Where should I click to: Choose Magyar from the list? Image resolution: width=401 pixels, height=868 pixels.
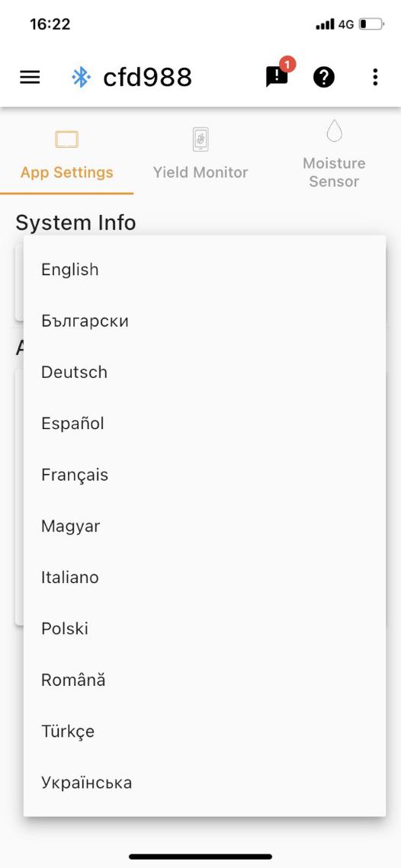(204, 526)
